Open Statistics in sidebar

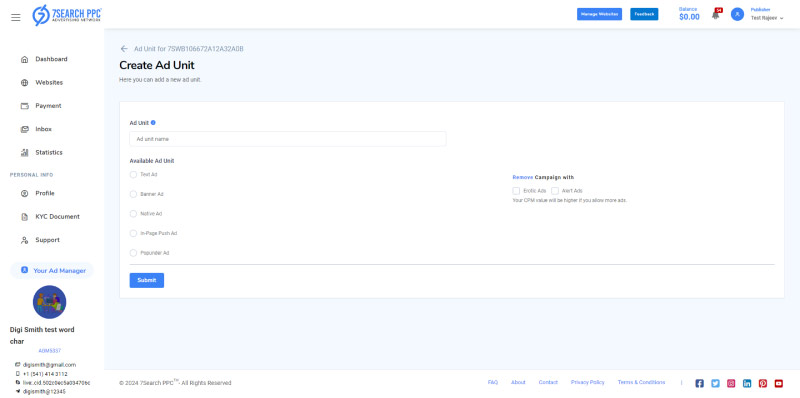tap(49, 153)
